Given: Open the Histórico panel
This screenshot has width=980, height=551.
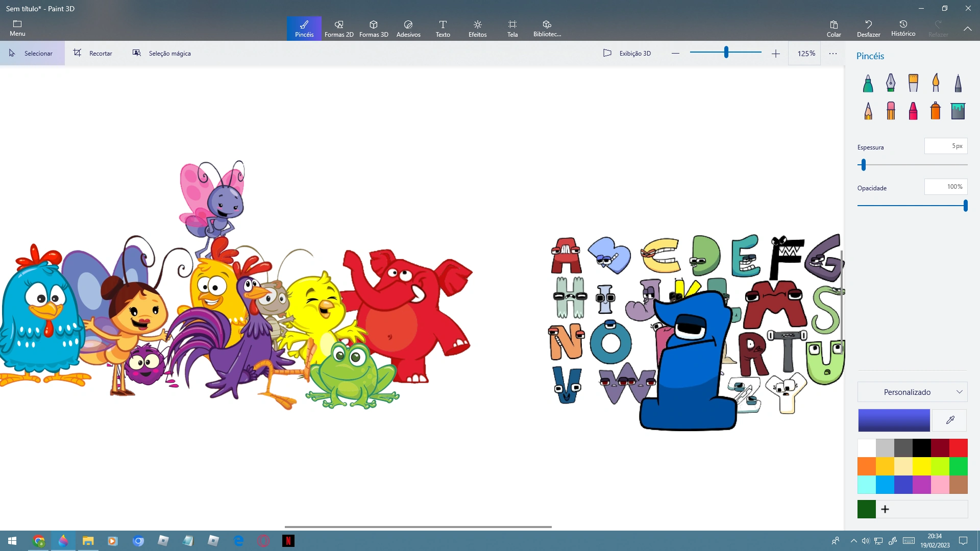Looking at the screenshot, I should coord(903,29).
